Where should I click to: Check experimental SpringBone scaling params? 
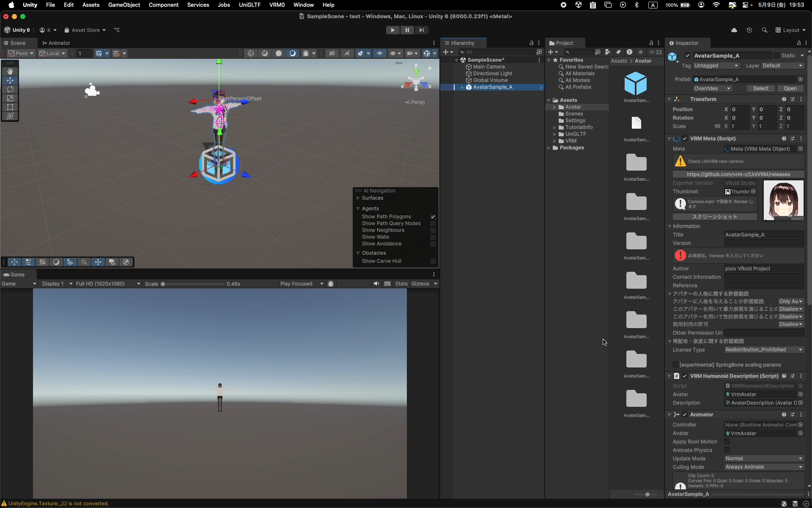click(675, 365)
